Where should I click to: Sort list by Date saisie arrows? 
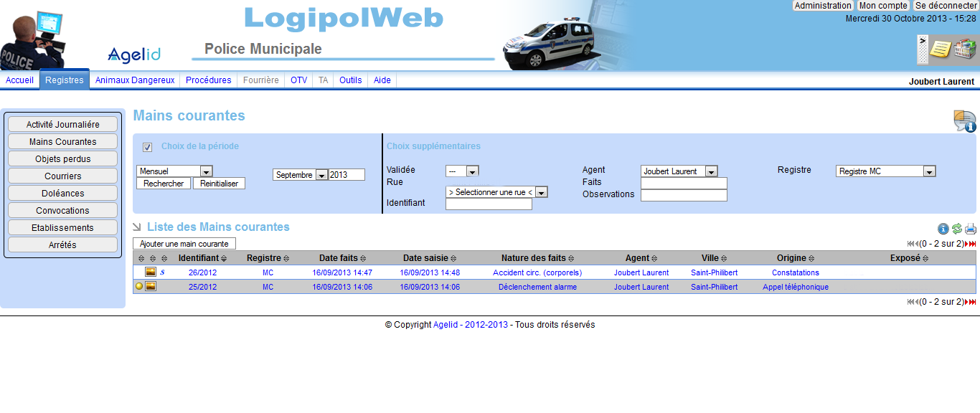pyautogui.click(x=454, y=258)
